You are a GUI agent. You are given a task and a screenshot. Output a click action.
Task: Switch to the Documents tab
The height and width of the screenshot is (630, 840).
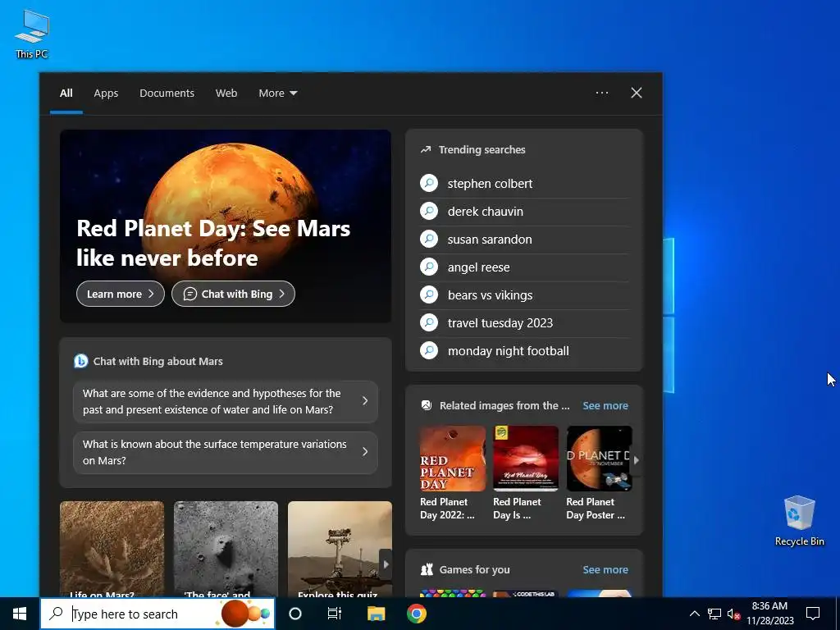[167, 94]
